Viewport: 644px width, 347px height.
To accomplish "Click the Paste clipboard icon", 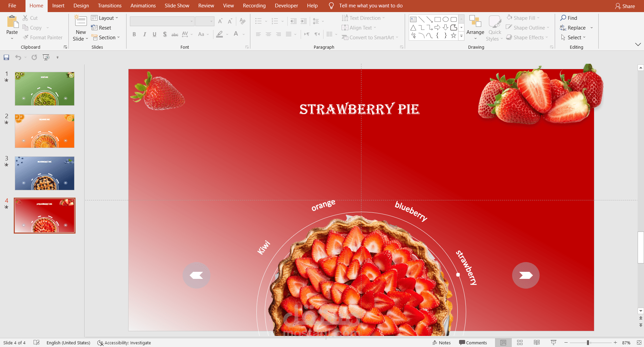I will 12,21.
